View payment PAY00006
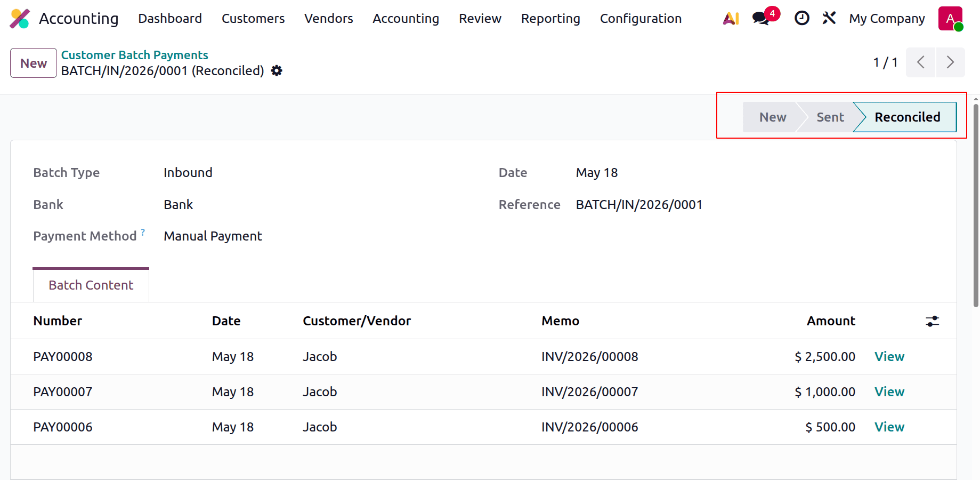The image size is (980, 480). 889,427
